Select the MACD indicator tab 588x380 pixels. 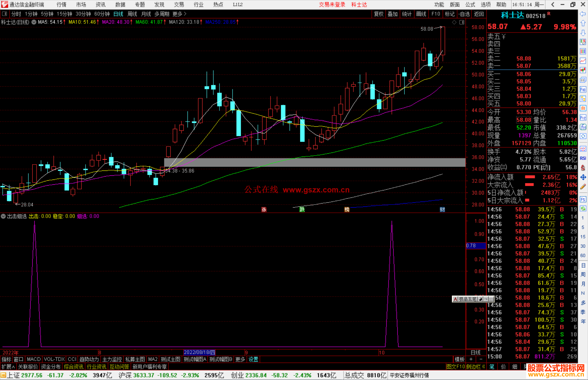coord(34,359)
